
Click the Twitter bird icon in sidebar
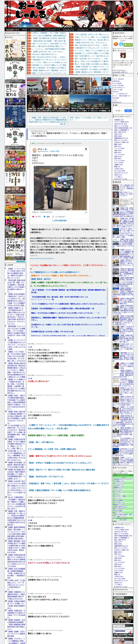coord(121,44)
